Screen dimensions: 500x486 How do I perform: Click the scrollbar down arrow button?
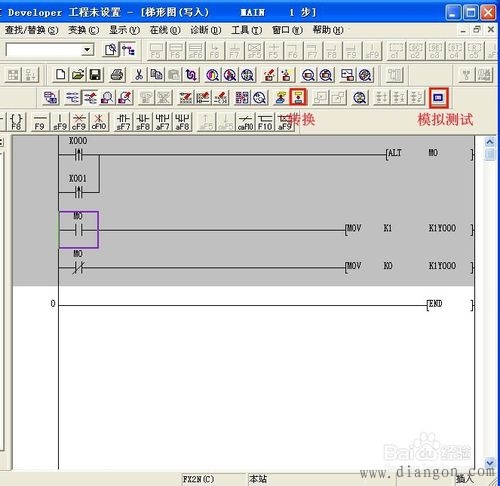[x=490, y=463]
